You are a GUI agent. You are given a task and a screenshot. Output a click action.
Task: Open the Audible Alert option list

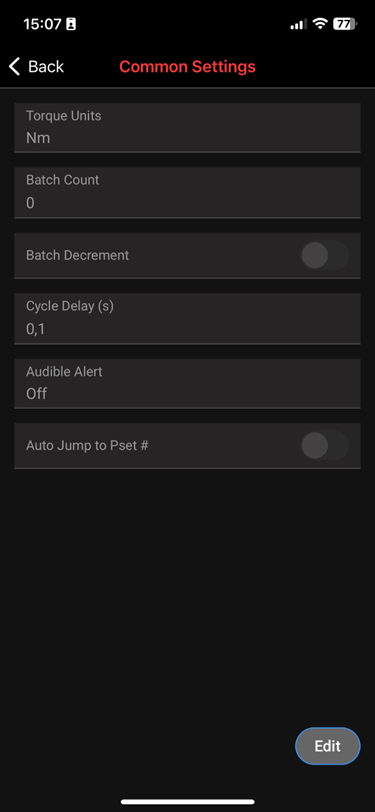pos(188,383)
